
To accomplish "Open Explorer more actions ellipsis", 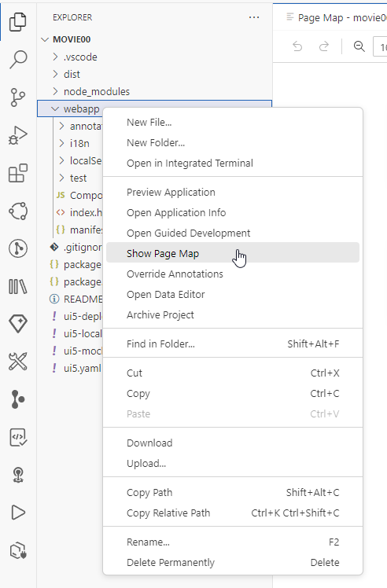I will tap(254, 17).
